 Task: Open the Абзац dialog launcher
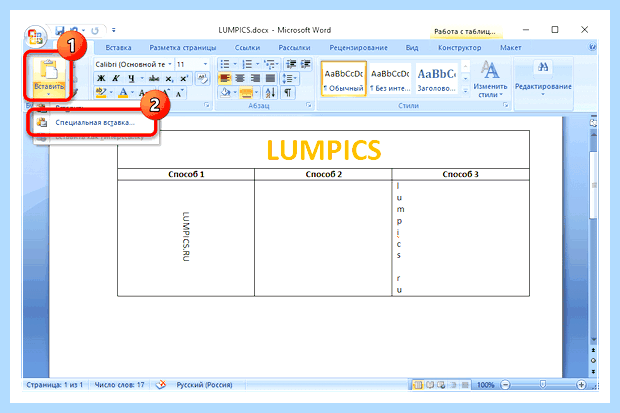tap(308, 105)
